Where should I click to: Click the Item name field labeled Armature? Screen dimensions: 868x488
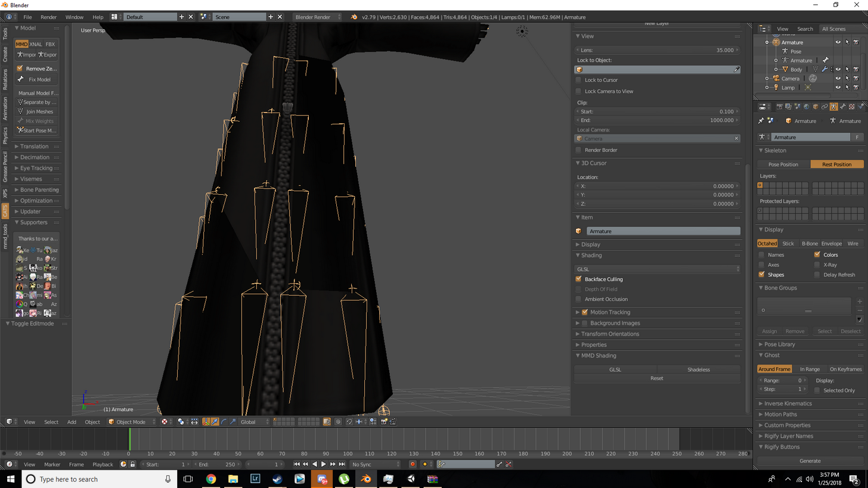[x=663, y=231]
